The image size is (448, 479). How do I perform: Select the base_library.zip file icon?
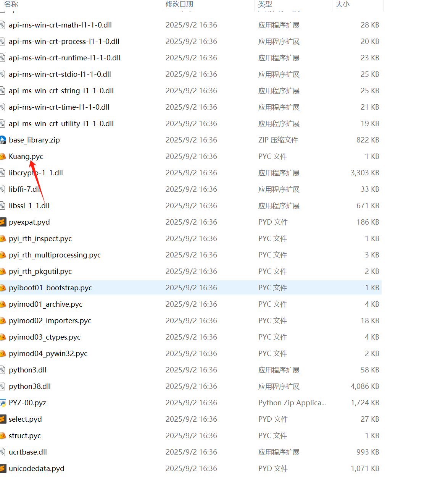[x=3, y=140]
